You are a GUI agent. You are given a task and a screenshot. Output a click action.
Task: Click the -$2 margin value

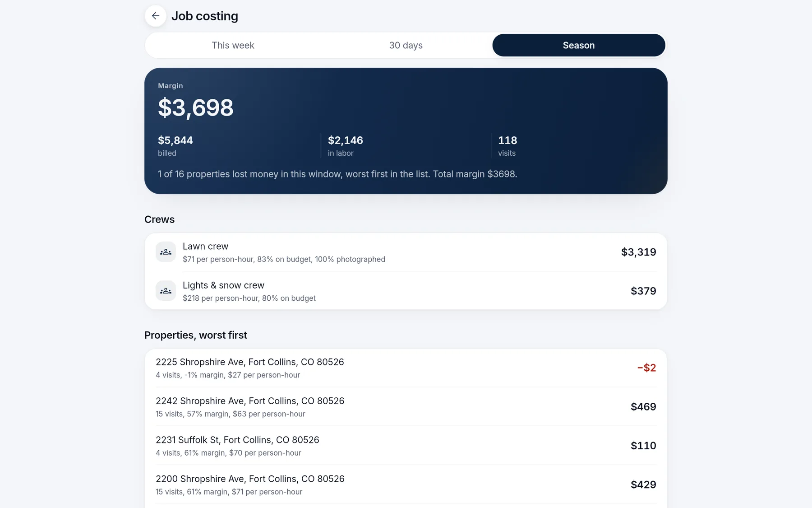646,368
